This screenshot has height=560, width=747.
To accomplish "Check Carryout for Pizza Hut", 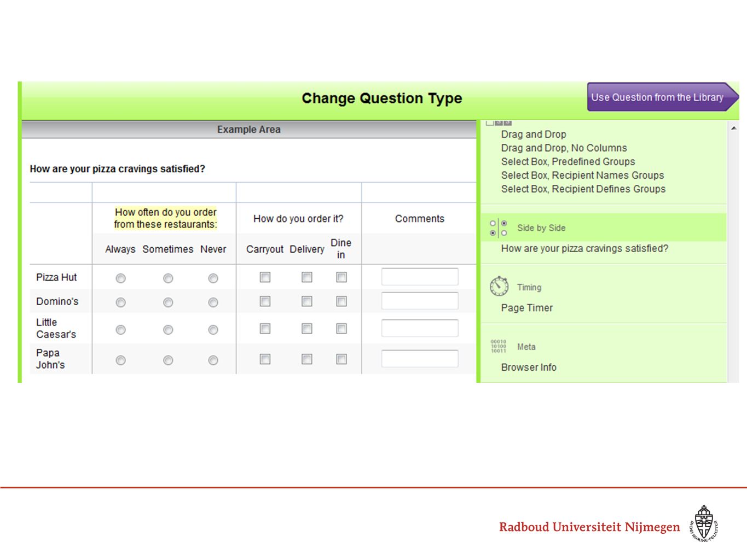I will coord(265,277).
